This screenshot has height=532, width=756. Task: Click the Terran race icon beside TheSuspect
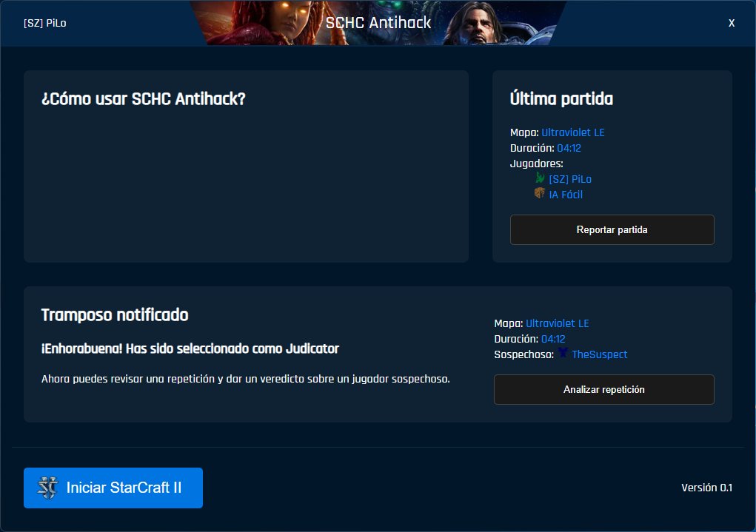[563, 353]
